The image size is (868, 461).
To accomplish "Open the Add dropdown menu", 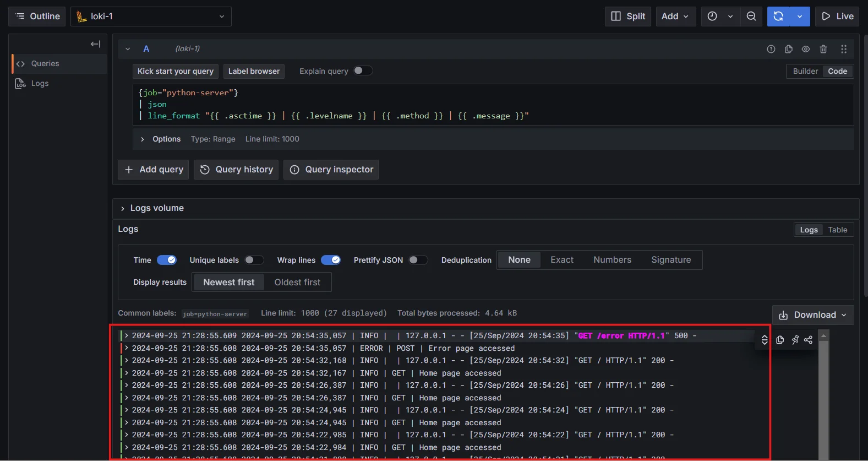I will [x=676, y=17].
